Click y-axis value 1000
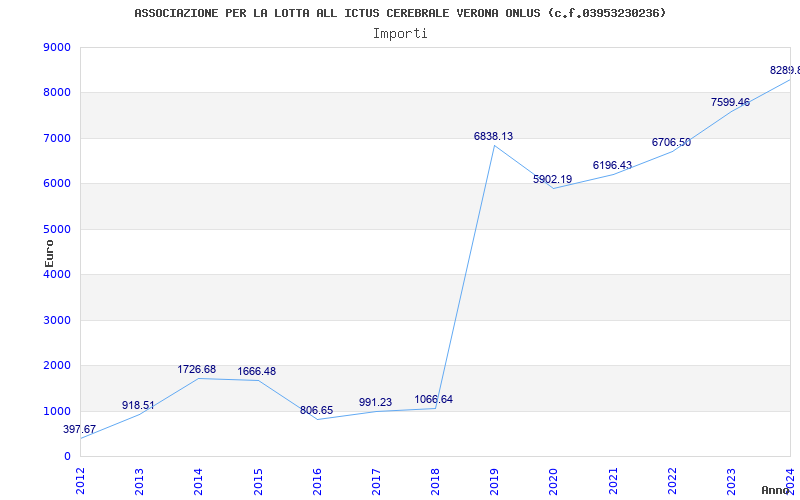 click(x=57, y=411)
